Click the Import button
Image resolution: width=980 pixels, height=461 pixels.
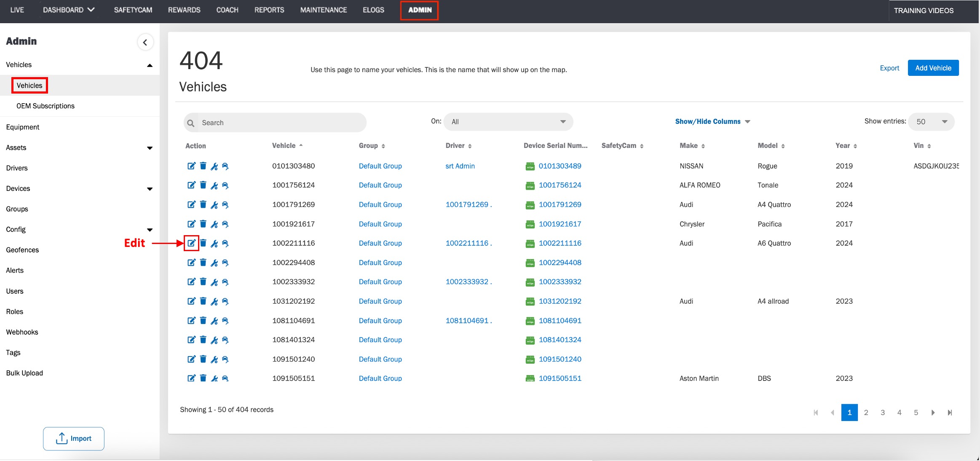click(74, 439)
